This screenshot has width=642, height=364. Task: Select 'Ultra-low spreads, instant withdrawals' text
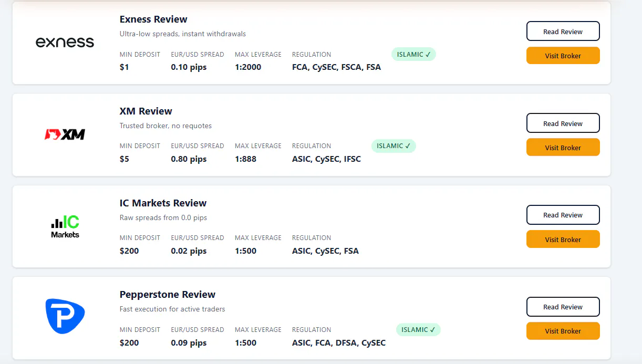pos(183,34)
